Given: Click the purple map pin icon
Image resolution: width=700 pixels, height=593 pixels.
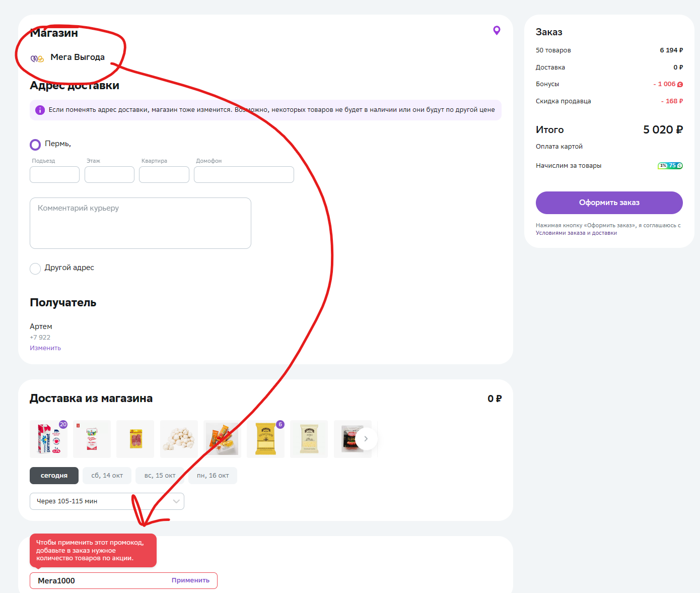Looking at the screenshot, I should [497, 31].
